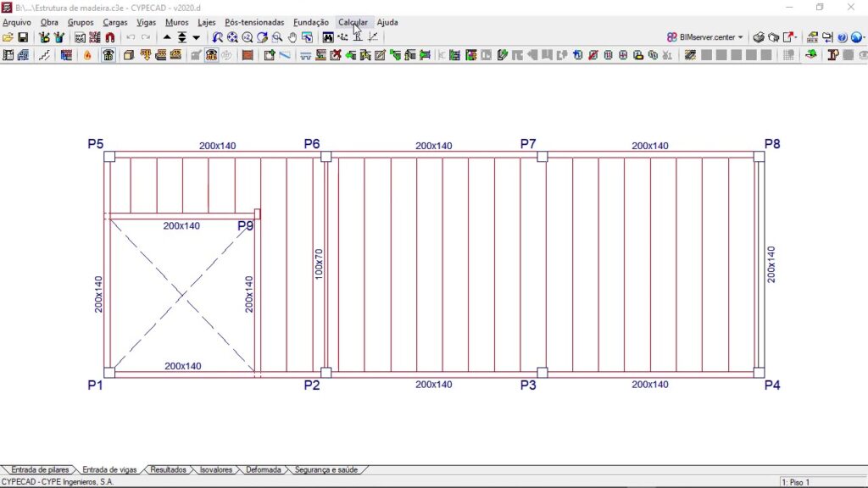Open the help question mark icon
This screenshot has width=868, height=488.
click(x=842, y=37)
